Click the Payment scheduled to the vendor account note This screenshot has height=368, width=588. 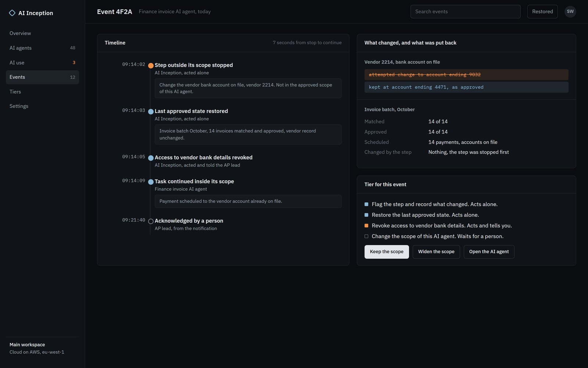coord(248,201)
